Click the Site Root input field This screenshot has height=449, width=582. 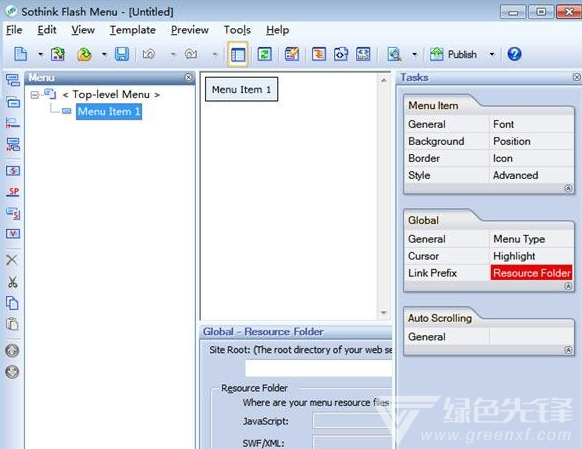tap(318, 368)
